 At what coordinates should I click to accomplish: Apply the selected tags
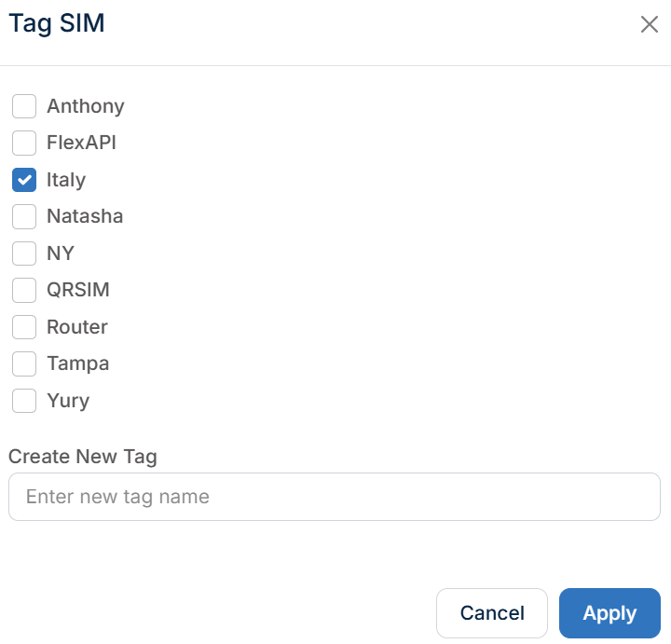(609, 612)
